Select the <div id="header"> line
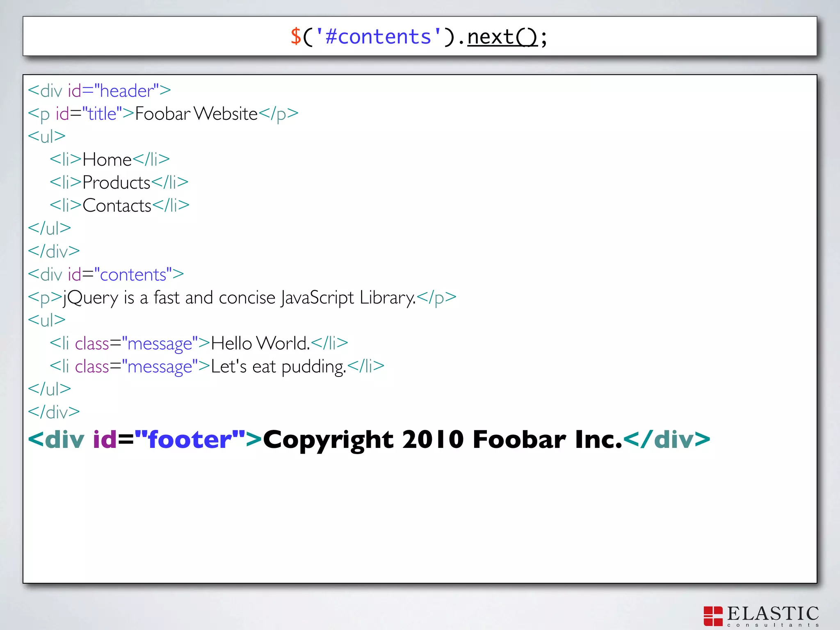This screenshot has width=840, height=630. tap(99, 91)
